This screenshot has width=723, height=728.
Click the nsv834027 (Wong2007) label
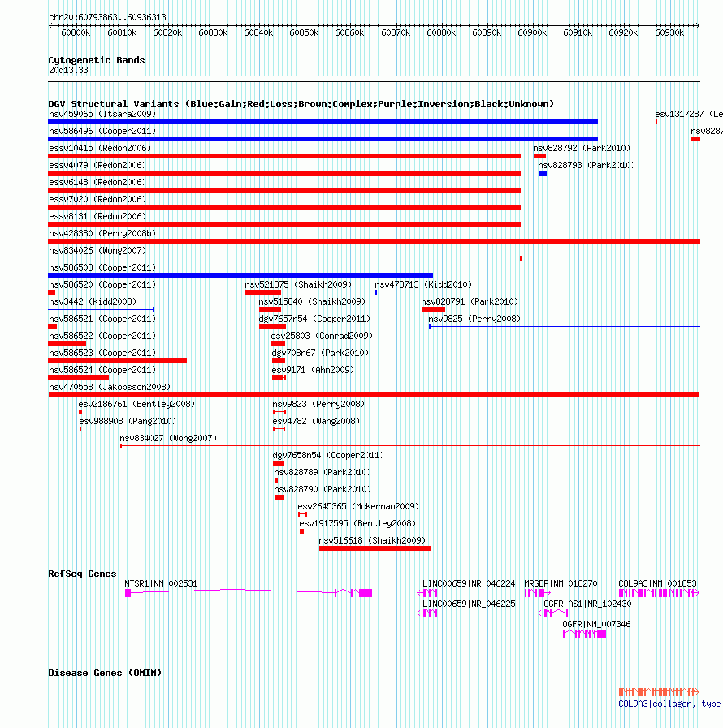coord(168,438)
